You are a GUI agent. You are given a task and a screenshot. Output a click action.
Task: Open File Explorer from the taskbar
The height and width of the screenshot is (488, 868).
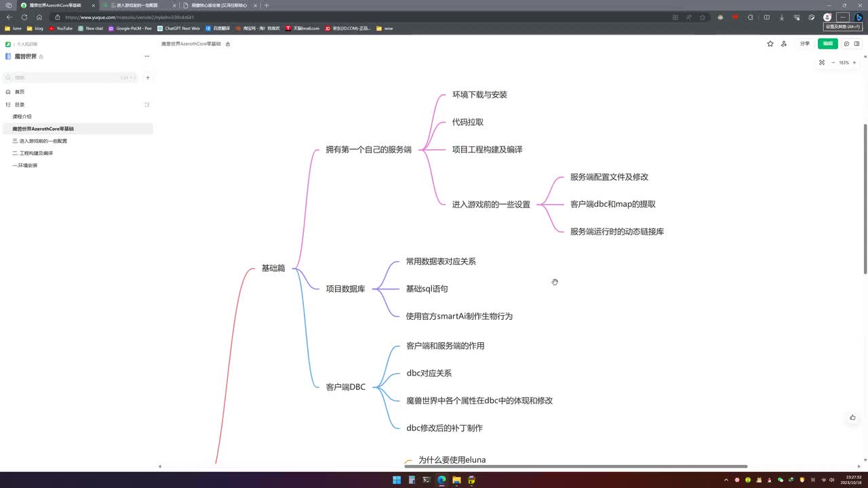pyautogui.click(x=456, y=480)
